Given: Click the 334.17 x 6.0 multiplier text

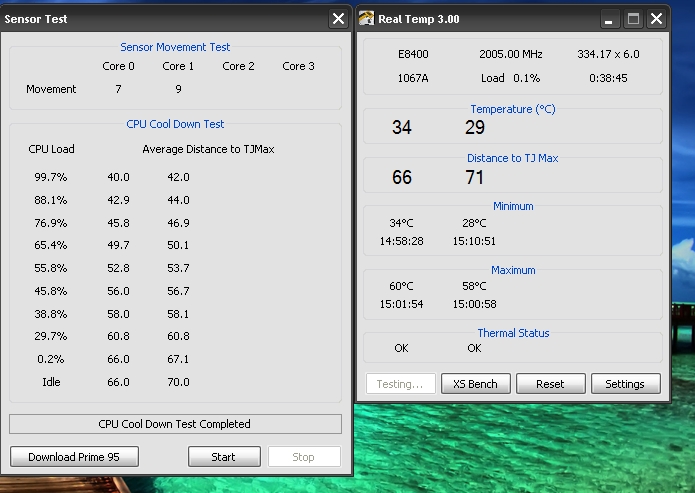Looking at the screenshot, I should (608, 54).
